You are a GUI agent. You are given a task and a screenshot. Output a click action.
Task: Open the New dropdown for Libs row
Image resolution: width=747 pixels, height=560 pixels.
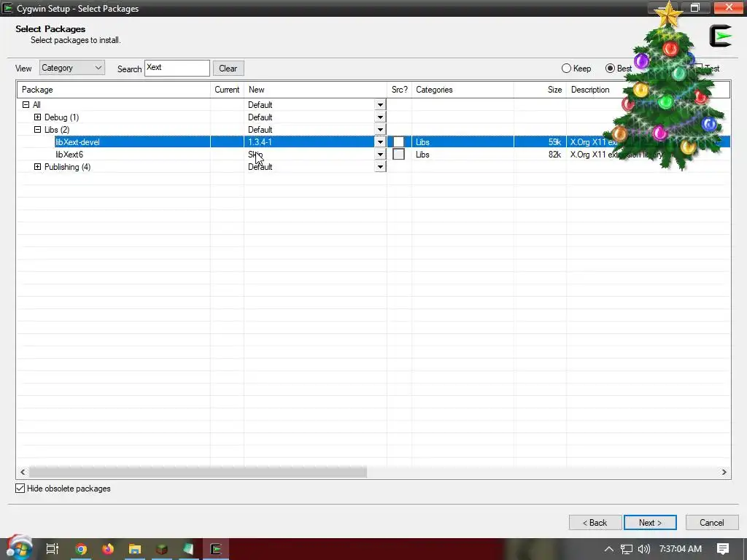380,130
